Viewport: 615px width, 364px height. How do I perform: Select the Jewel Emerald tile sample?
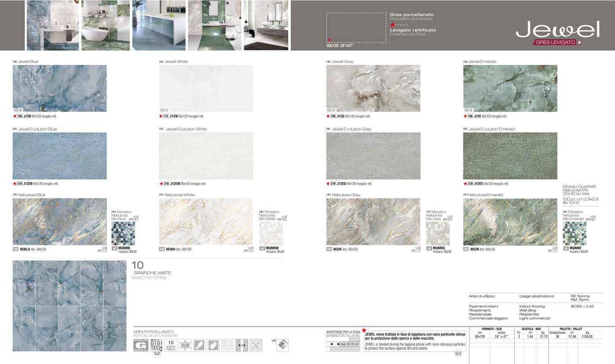pos(510,89)
